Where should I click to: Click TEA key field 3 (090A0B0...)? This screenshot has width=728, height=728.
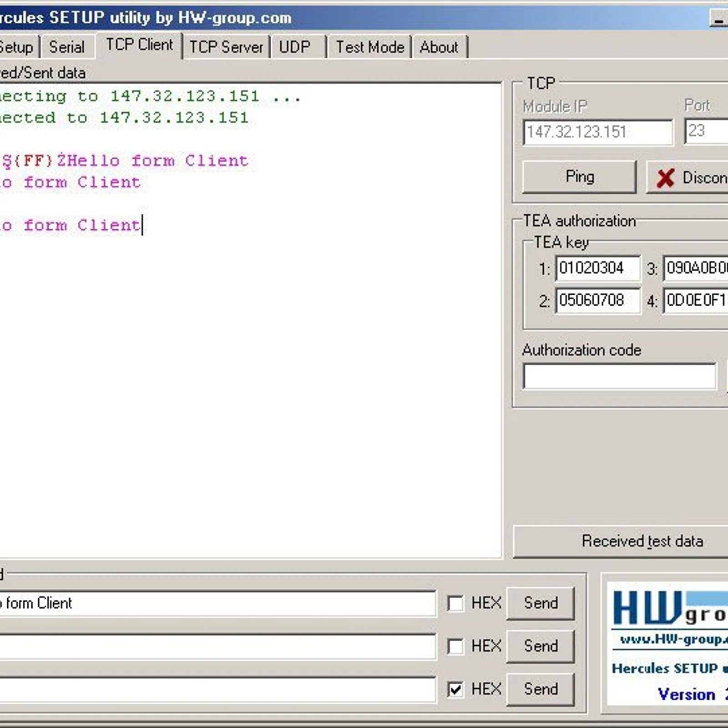click(696, 268)
